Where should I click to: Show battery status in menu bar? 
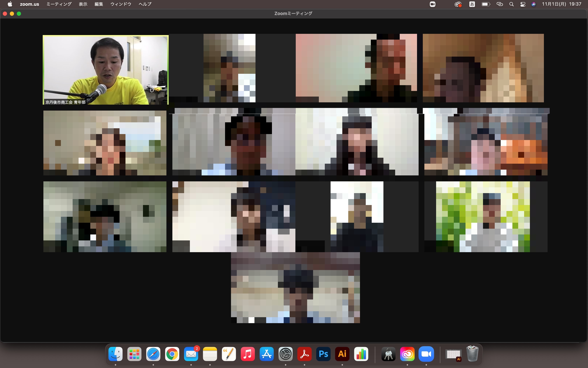[x=486, y=4]
